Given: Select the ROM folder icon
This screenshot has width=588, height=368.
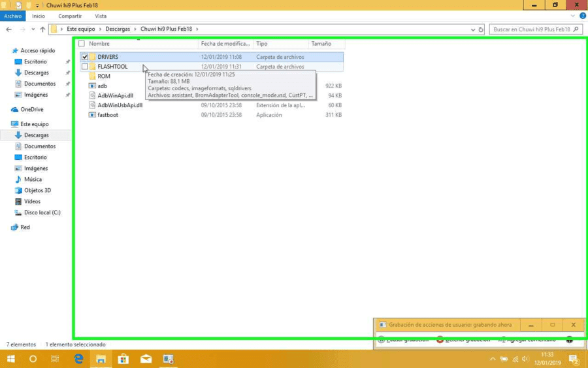Looking at the screenshot, I should tap(93, 76).
